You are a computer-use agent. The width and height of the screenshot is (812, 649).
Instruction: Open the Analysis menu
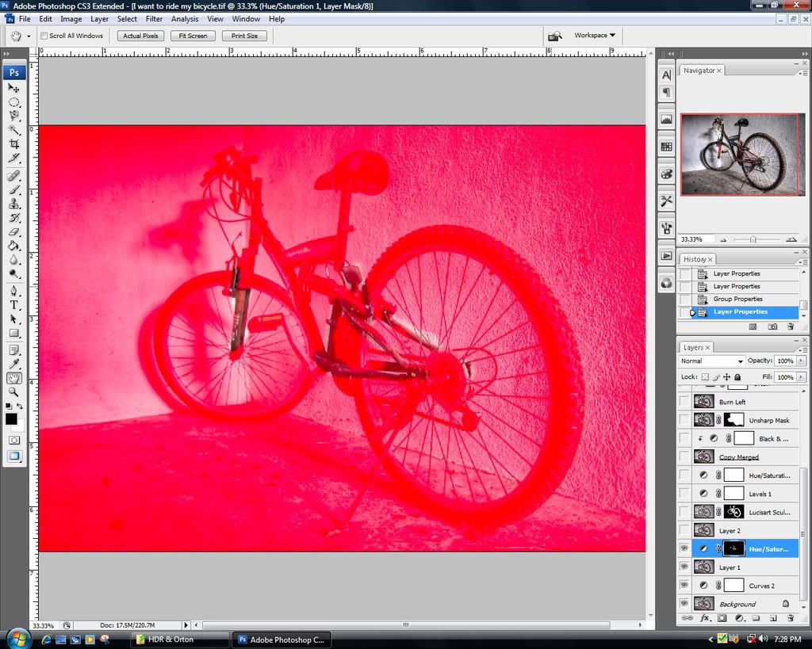point(185,19)
